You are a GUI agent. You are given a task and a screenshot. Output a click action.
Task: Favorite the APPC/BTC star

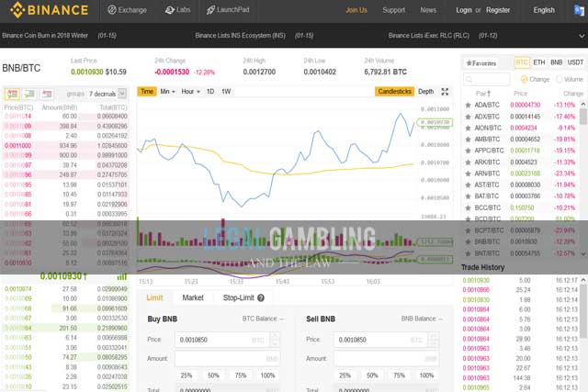pos(468,151)
